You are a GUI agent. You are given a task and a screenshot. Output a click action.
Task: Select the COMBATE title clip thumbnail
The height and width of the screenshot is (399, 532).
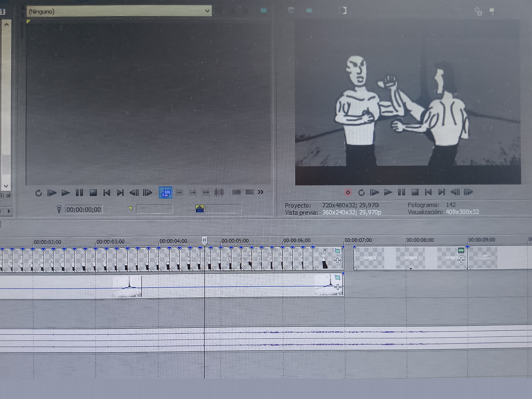click(370, 258)
